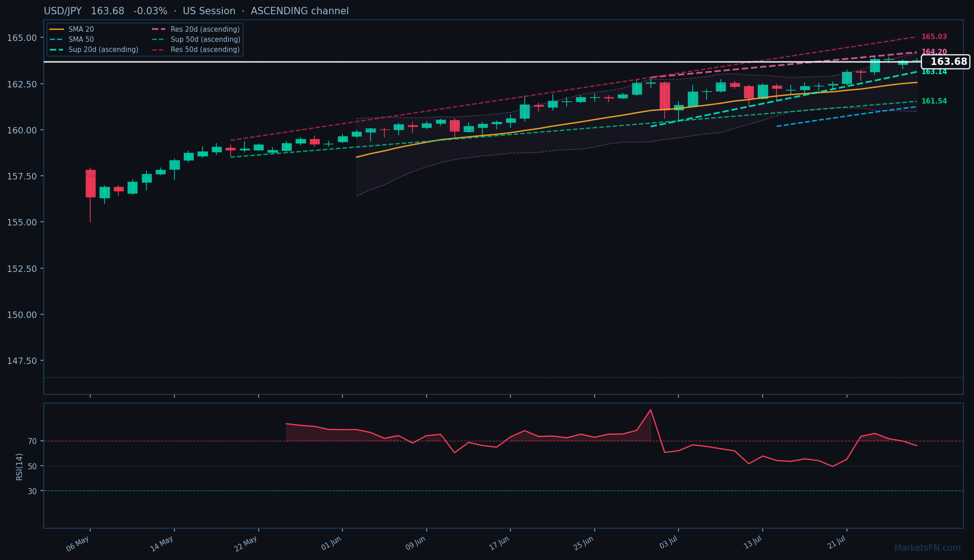
Task: Click the 22 May date label
Action: coord(246,544)
